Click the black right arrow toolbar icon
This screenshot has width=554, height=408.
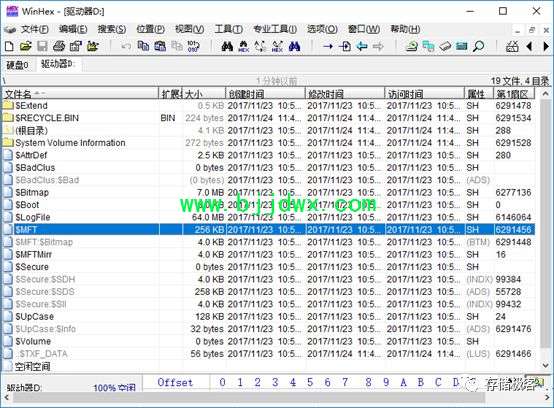tap(546, 46)
